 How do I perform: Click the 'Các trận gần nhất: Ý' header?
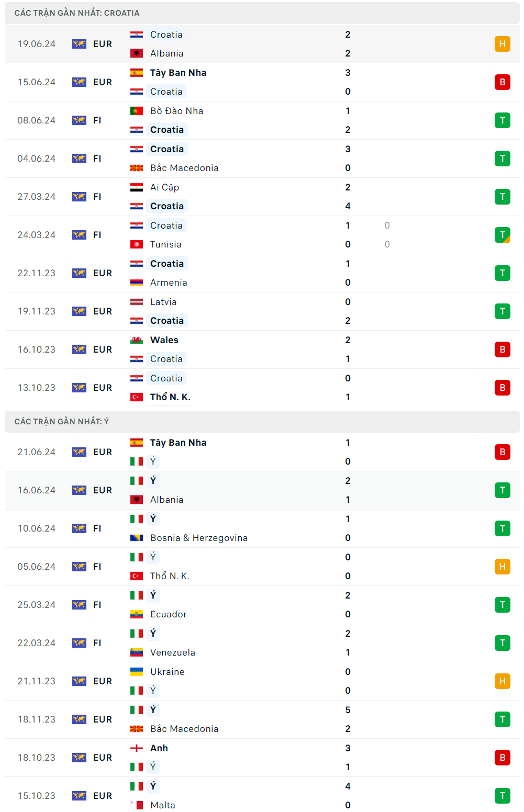pos(62,422)
